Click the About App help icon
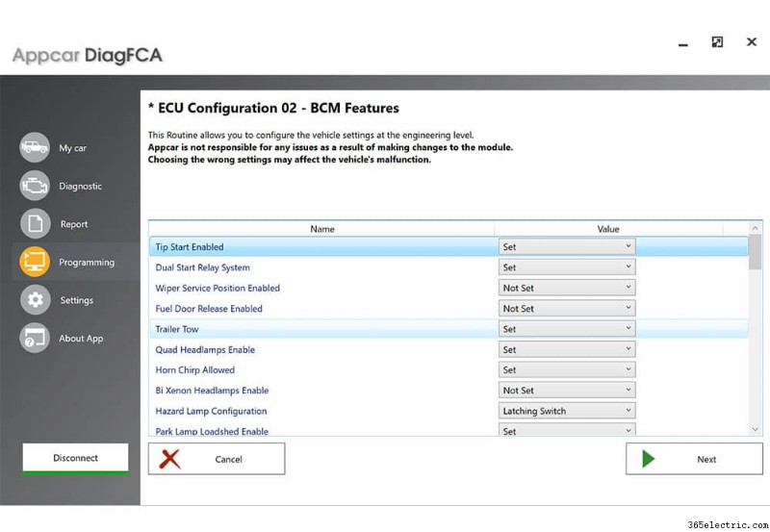This screenshot has width=770, height=532. pos(35,338)
